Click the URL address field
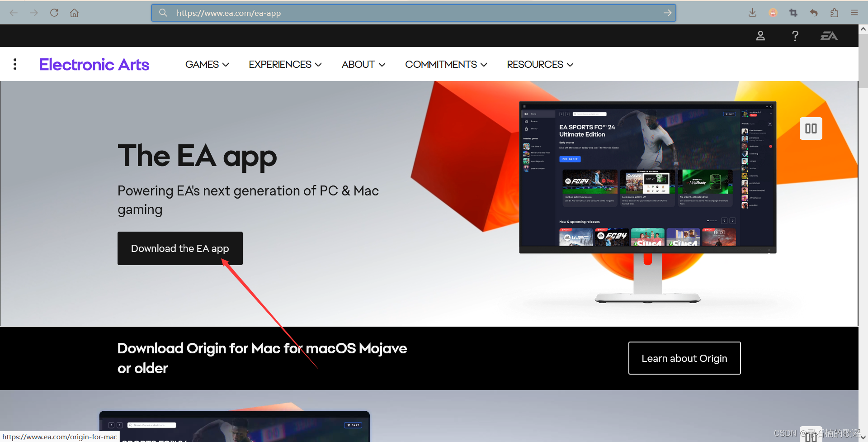The image size is (868, 442). coord(413,13)
